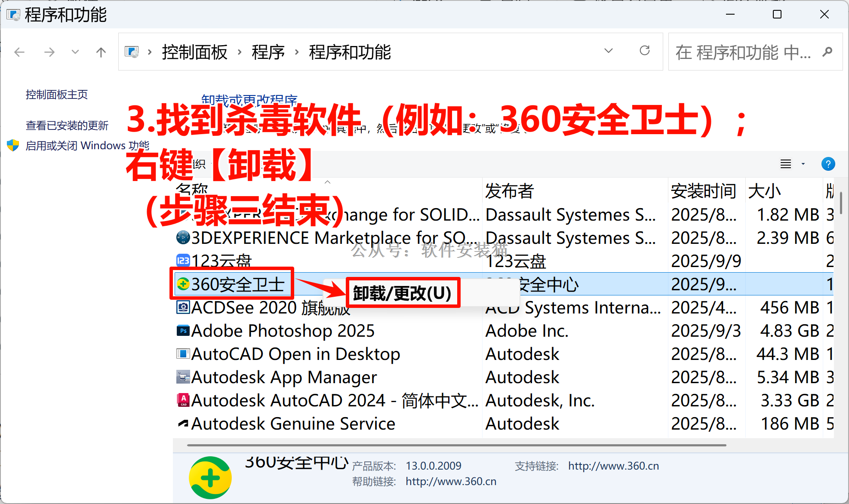Screen dimensions: 849x504
Task: Click the ACDSee 2020 program icon
Action: (183, 307)
